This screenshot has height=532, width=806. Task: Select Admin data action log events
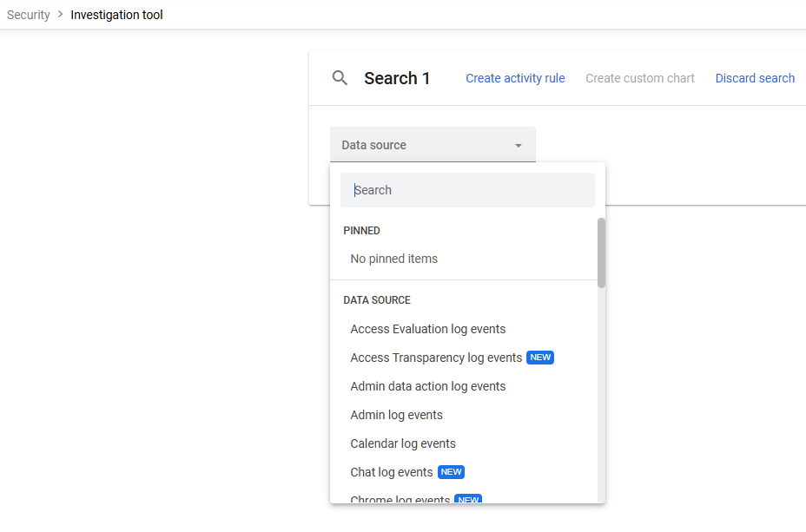[x=427, y=386]
